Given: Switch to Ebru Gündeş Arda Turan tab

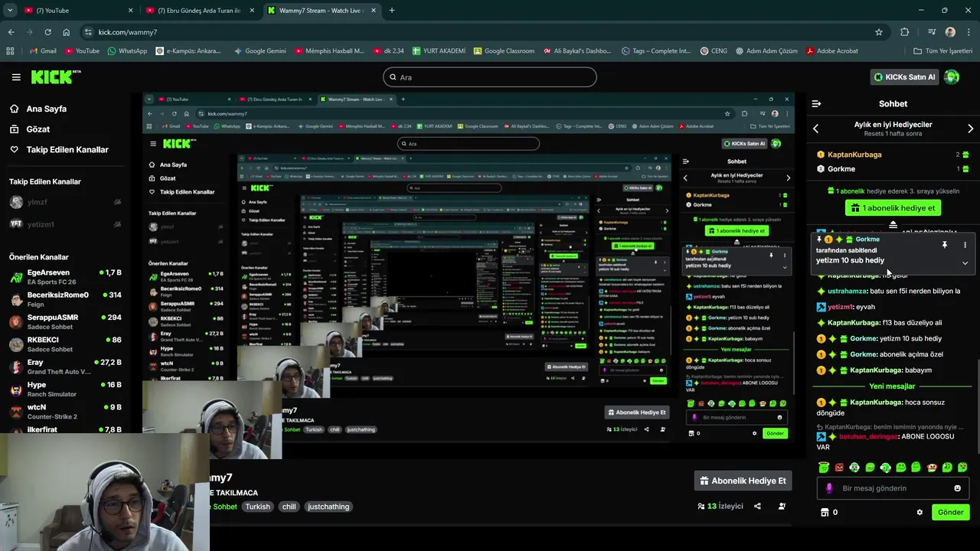Looking at the screenshot, I should click(199, 11).
